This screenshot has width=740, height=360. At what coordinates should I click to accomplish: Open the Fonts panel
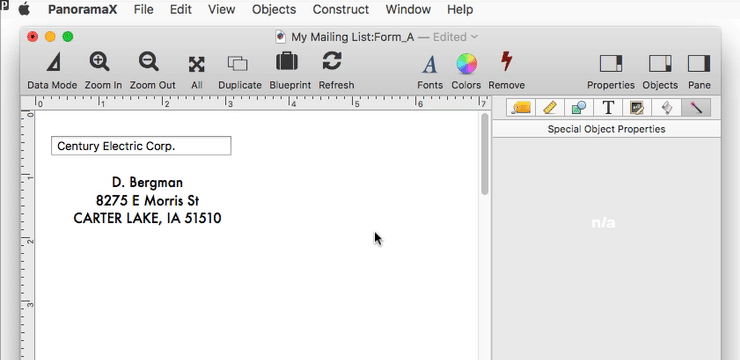pos(429,64)
